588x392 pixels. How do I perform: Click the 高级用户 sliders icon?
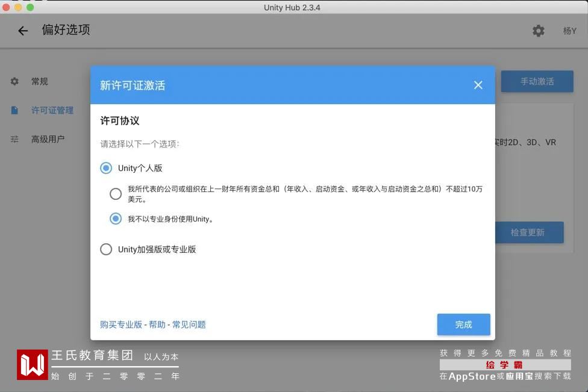click(14, 139)
